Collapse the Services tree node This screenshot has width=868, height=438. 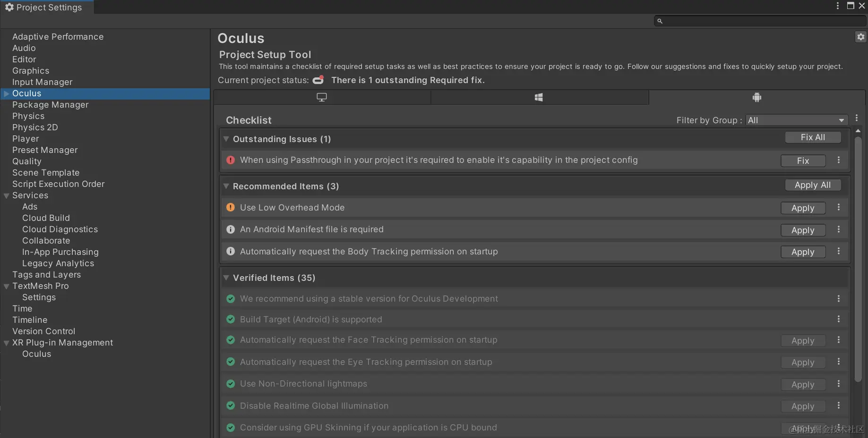point(7,195)
